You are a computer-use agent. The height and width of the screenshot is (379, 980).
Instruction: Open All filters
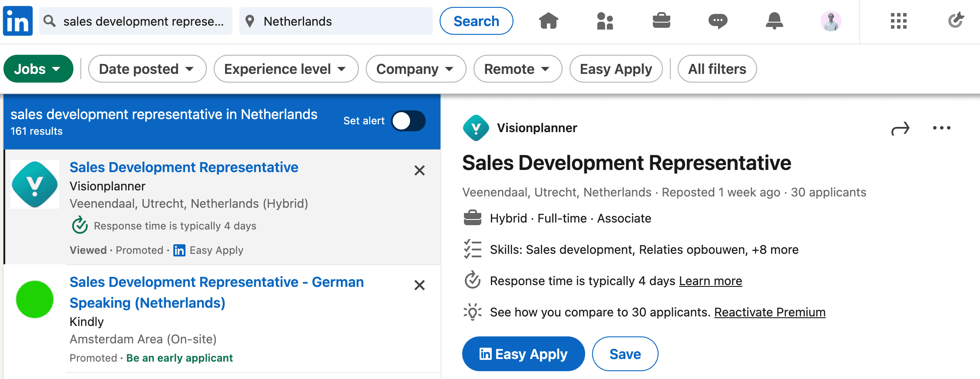[x=717, y=69]
